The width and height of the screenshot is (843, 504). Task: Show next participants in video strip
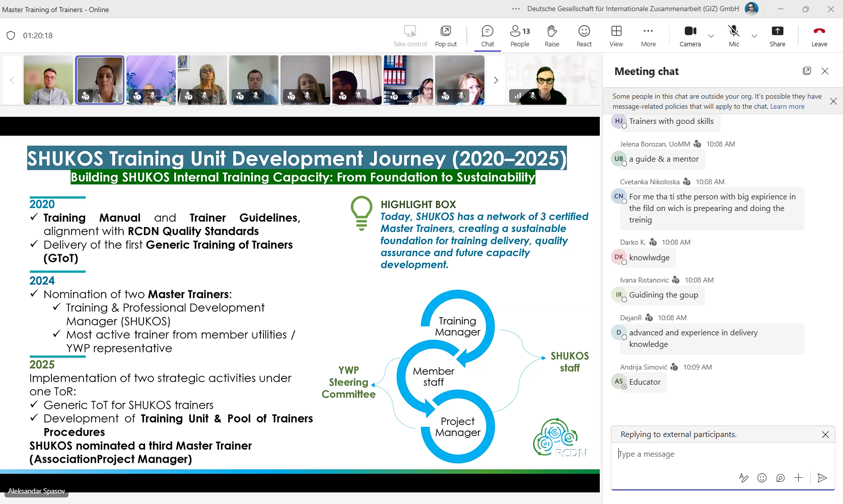pyautogui.click(x=496, y=80)
